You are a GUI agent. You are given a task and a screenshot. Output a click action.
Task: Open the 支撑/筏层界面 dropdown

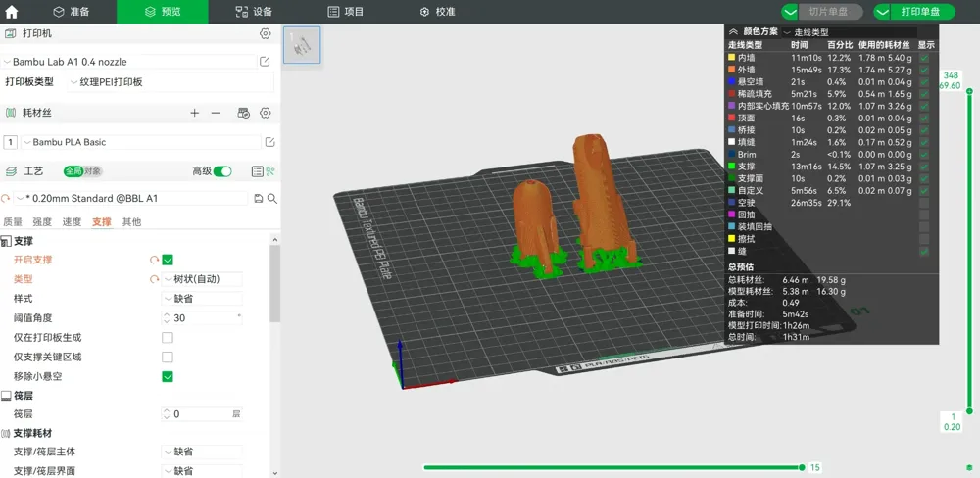point(202,470)
